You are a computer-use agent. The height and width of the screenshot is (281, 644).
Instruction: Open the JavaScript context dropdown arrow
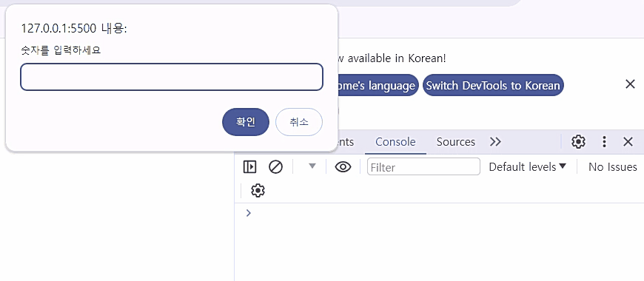coord(312,166)
